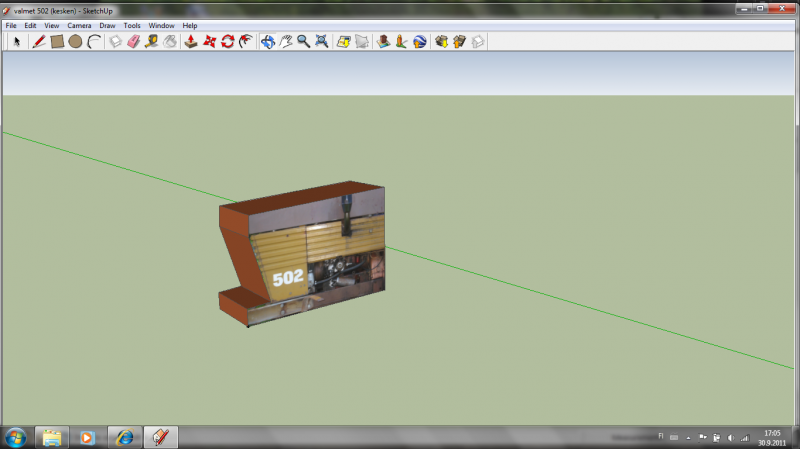
Task: Open the File menu
Action: click(11, 26)
